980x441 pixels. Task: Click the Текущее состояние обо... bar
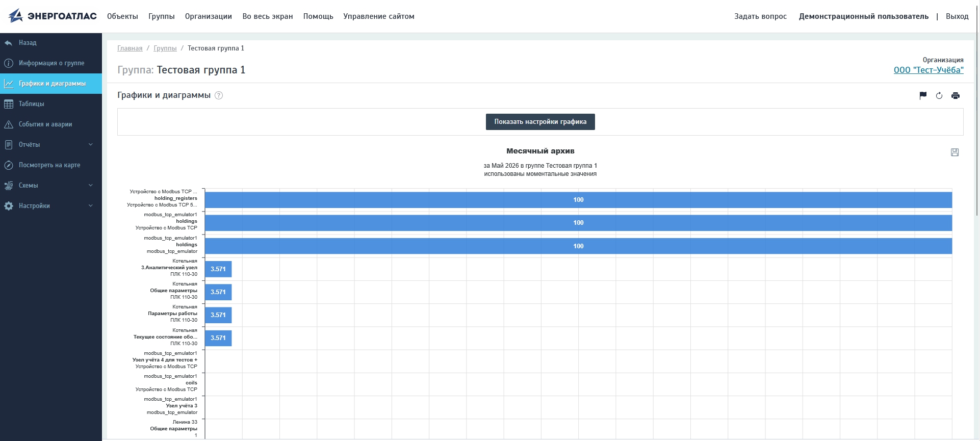coord(218,338)
